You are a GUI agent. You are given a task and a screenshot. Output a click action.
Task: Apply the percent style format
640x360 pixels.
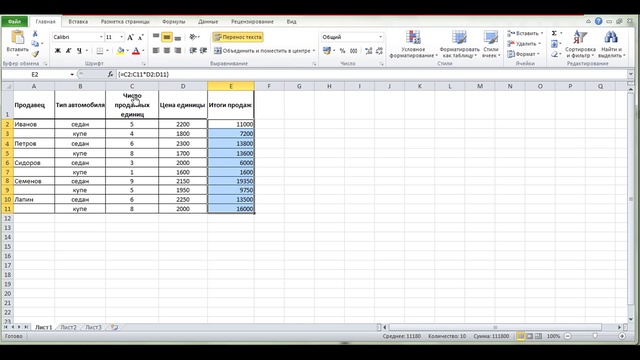point(342,51)
